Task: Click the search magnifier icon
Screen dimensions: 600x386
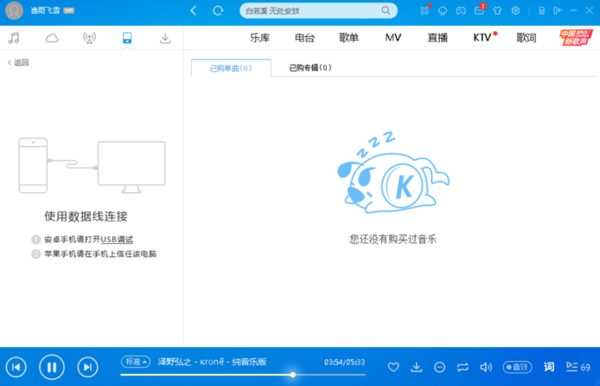Action: [x=386, y=11]
